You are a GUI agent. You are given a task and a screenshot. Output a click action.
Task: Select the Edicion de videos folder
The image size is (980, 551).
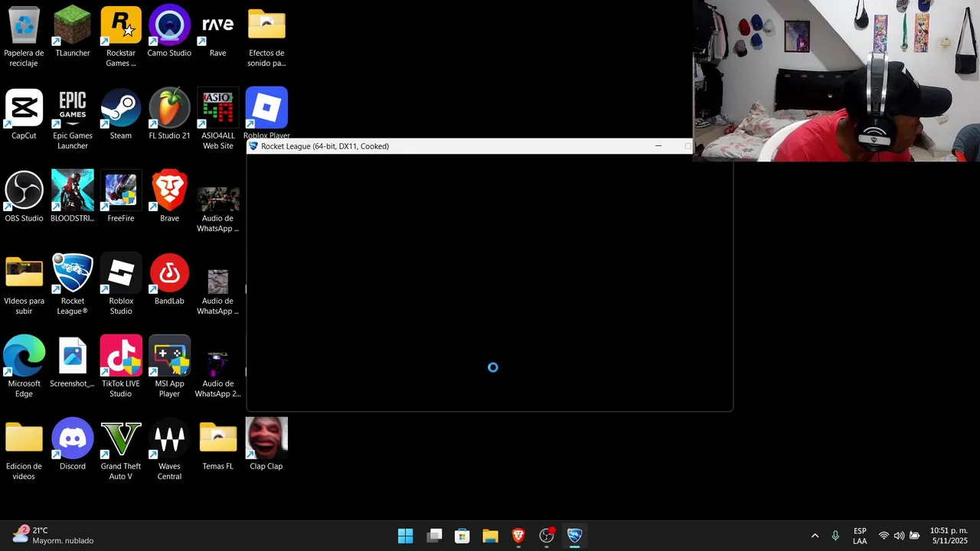(24, 449)
